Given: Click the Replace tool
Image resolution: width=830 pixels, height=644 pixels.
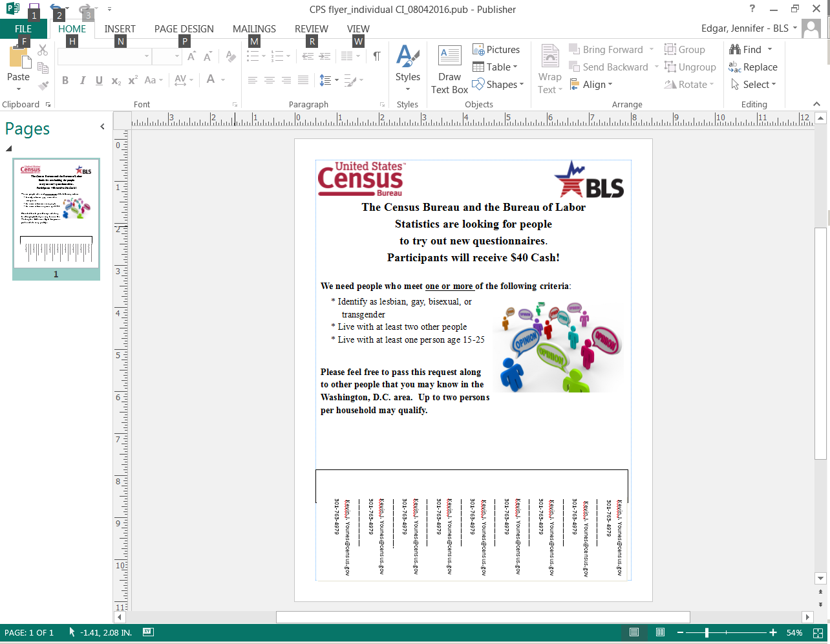Looking at the screenshot, I should point(753,67).
